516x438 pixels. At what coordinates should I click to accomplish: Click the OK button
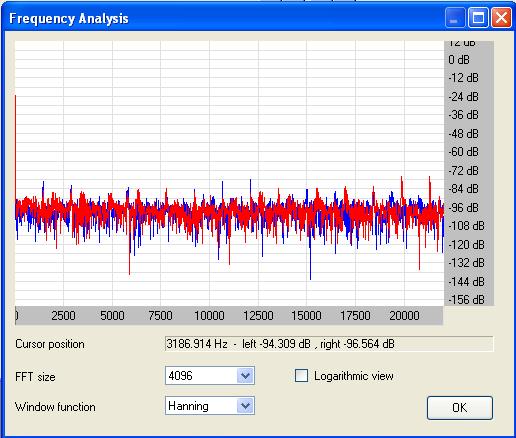tap(460, 407)
